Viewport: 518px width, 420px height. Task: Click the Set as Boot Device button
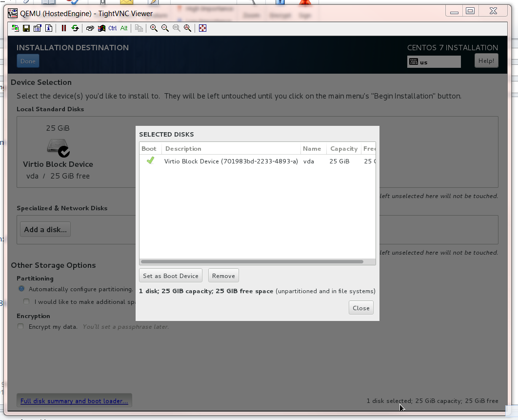tap(171, 276)
